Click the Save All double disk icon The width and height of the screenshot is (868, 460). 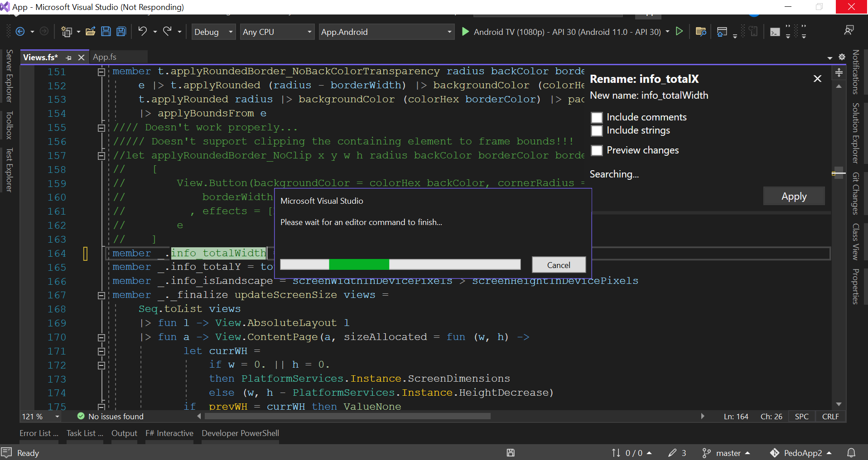coord(121,31)
